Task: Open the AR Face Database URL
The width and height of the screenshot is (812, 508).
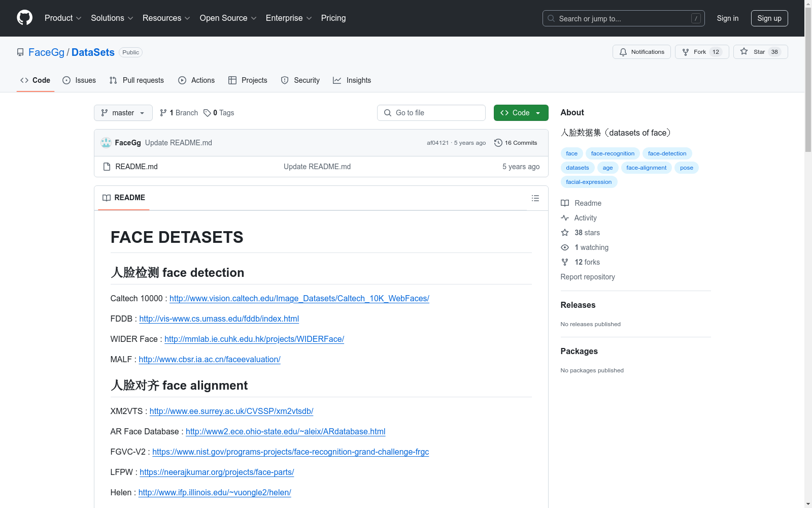Action: pyautogui.click(x=286, y=431)
